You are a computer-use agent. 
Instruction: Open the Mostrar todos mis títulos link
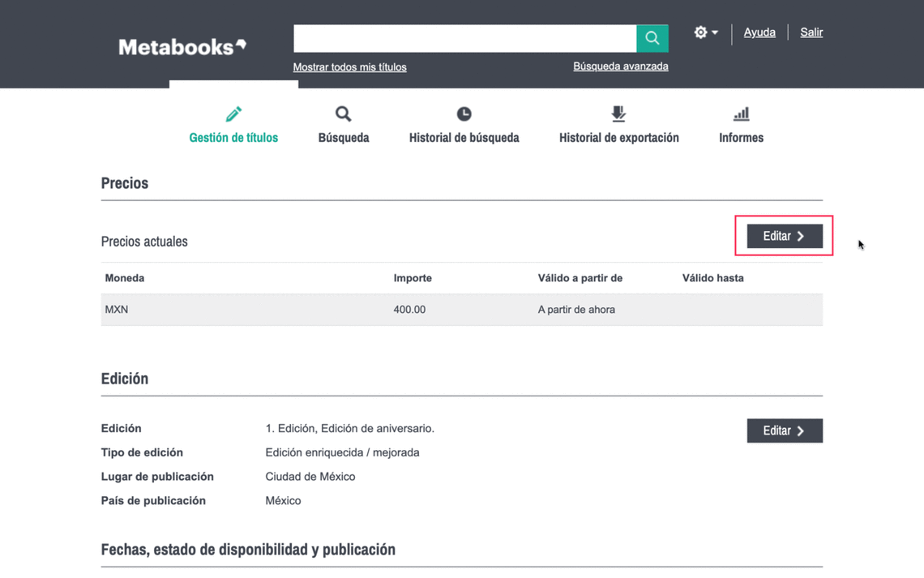pos(349,67)
